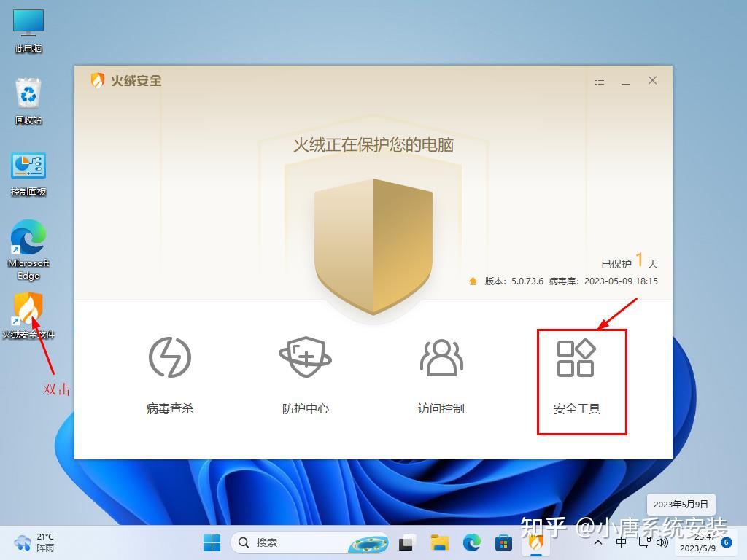Open the notification badge showing 6
Screen dimensions: 747x560
(726, 542)
